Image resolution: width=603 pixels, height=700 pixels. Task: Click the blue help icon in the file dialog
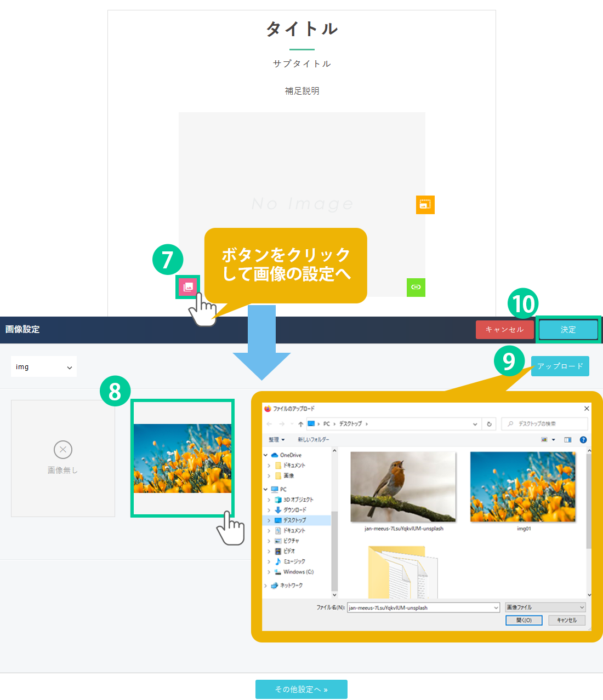coord(583,440)
